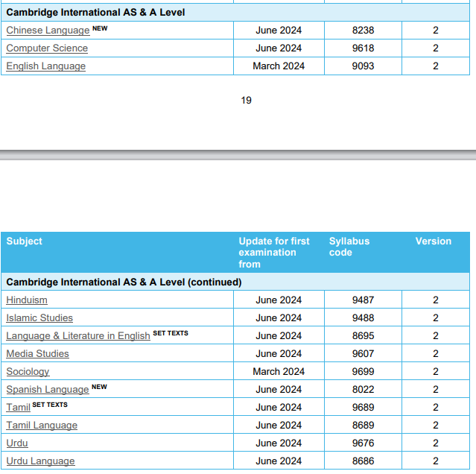
Task: Click syllabus code 9689 for Tamil
Action: tap(363, 408)
